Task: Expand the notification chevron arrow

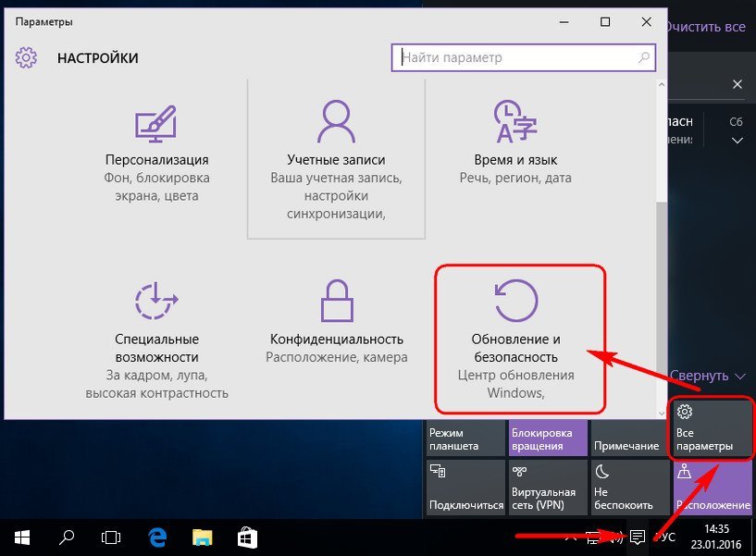Action: 737,141
